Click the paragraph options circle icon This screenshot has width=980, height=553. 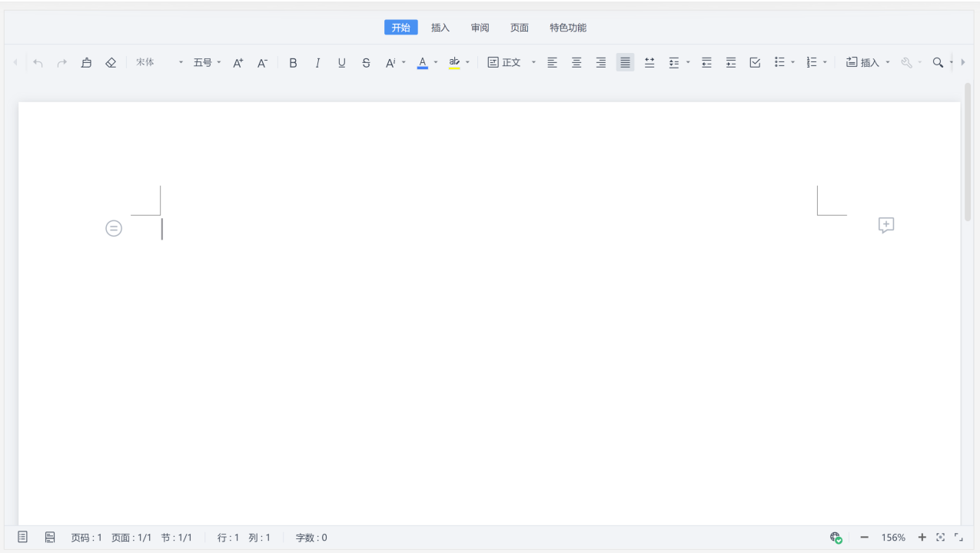click(x=114, y=228)
